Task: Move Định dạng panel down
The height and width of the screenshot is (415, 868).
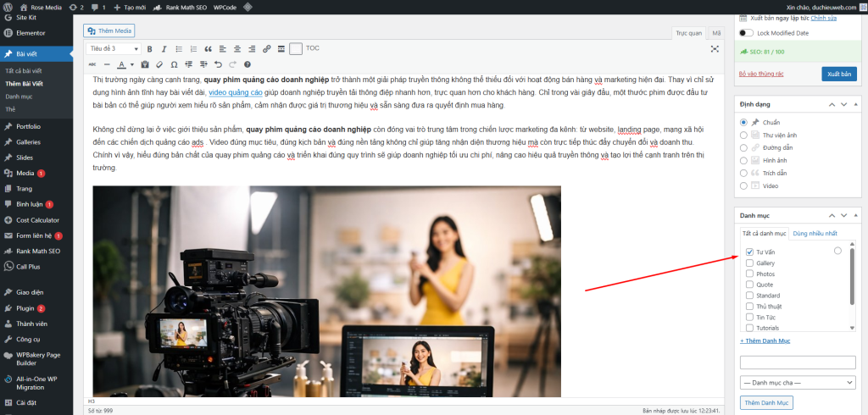Action: coord(843,104)
